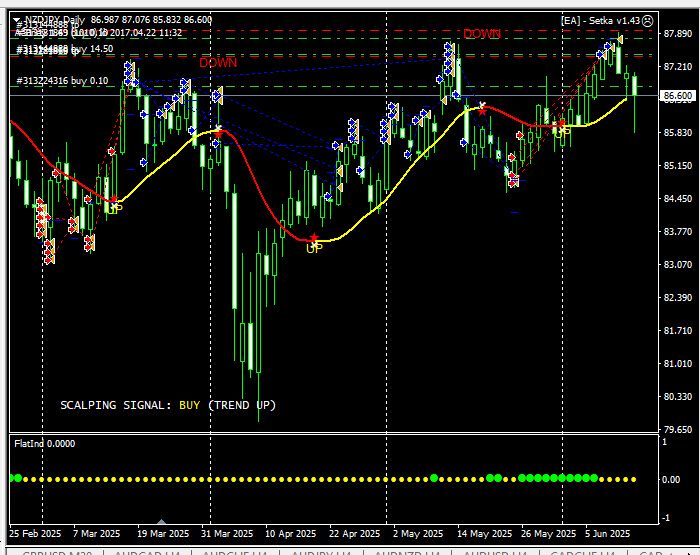Select the FlatInd 0.0000 indicator label
This screenshot has height=555, width=700.
pyautogui.click(x=45, y=443)
